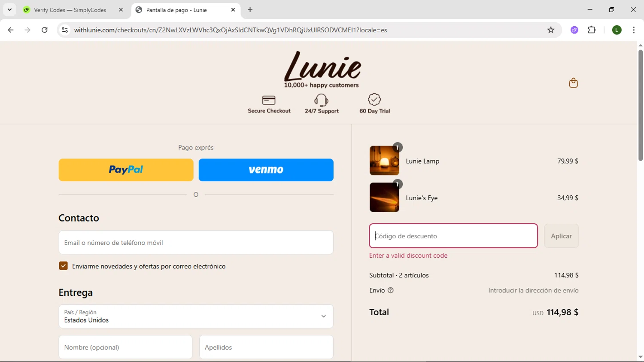Viewport: 644px width, 362px height.
Task: Close the Verify Codes SimplyCodes tab
Action: [x=121, y=10]
